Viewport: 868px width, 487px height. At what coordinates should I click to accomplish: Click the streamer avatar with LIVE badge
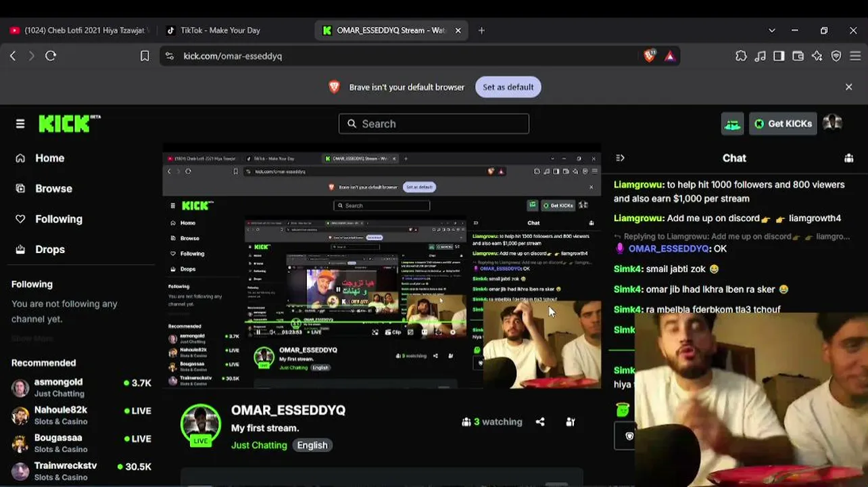[201, 425]
